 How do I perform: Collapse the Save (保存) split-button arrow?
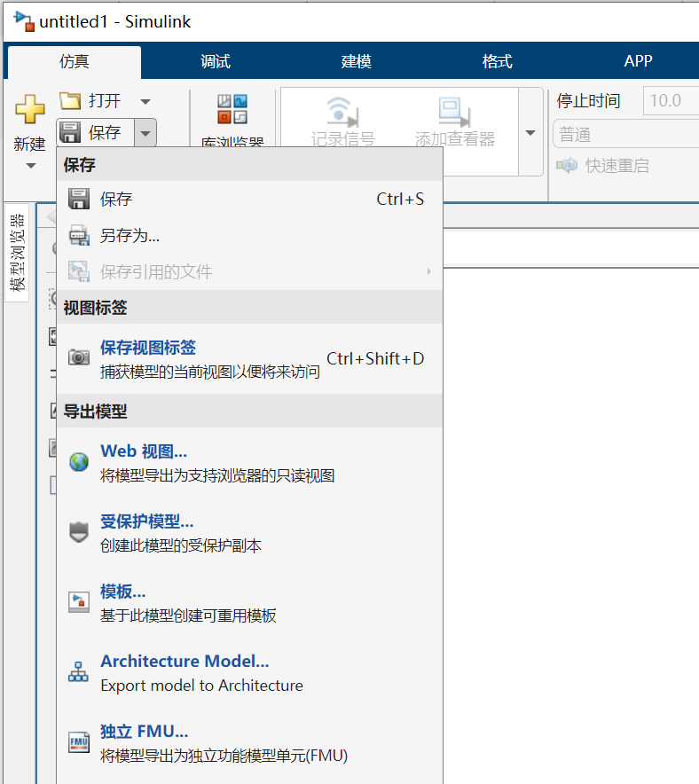[x=145, y=133]
